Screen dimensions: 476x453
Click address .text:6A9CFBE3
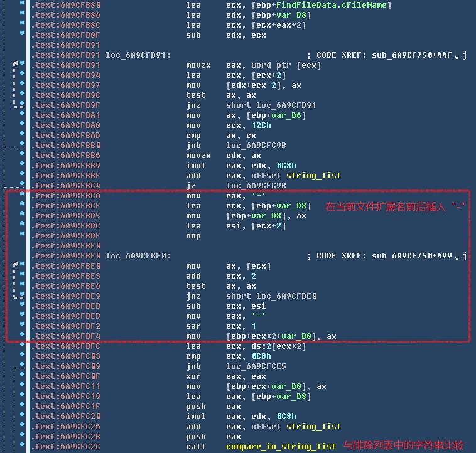[66, 276]
